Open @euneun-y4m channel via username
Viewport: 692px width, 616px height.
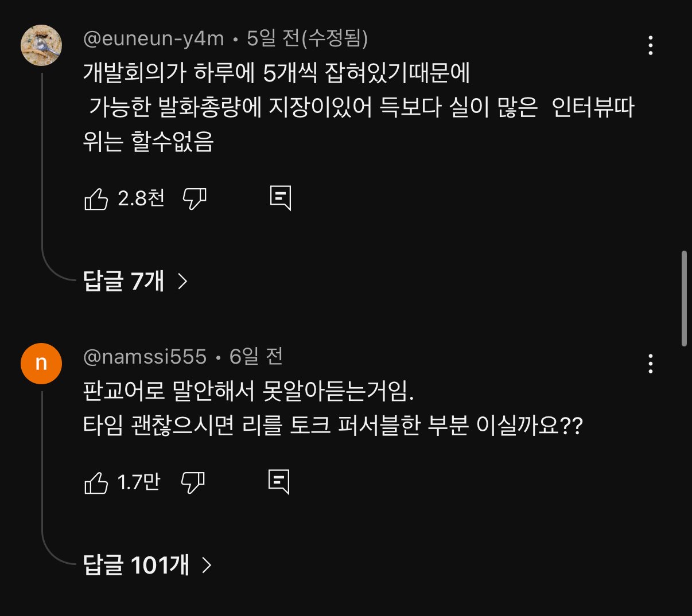coord(153,38)
